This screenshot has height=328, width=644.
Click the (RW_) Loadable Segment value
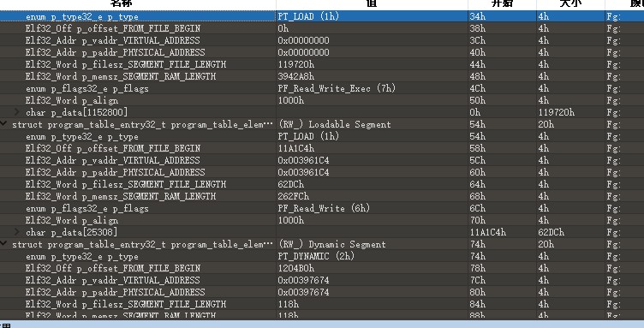coord(334,124)
